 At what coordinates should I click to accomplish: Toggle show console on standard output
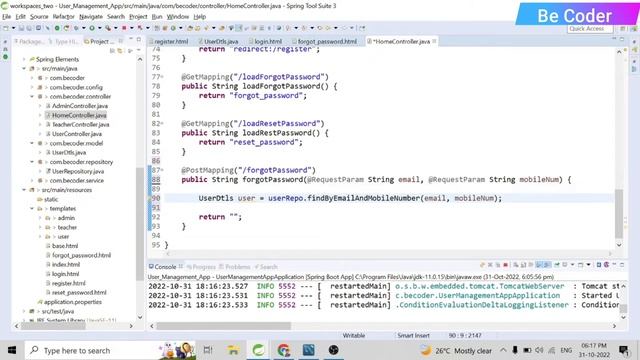click(539, 265)
